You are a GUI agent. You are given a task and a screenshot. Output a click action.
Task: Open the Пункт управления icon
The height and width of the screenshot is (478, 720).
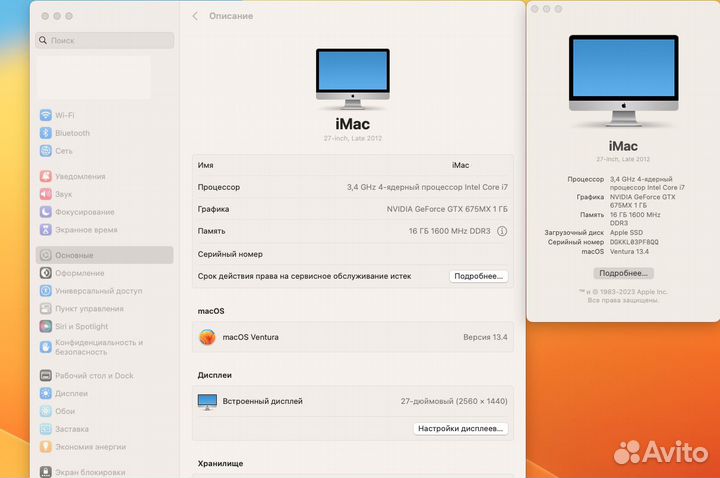(x=45, y=308)
